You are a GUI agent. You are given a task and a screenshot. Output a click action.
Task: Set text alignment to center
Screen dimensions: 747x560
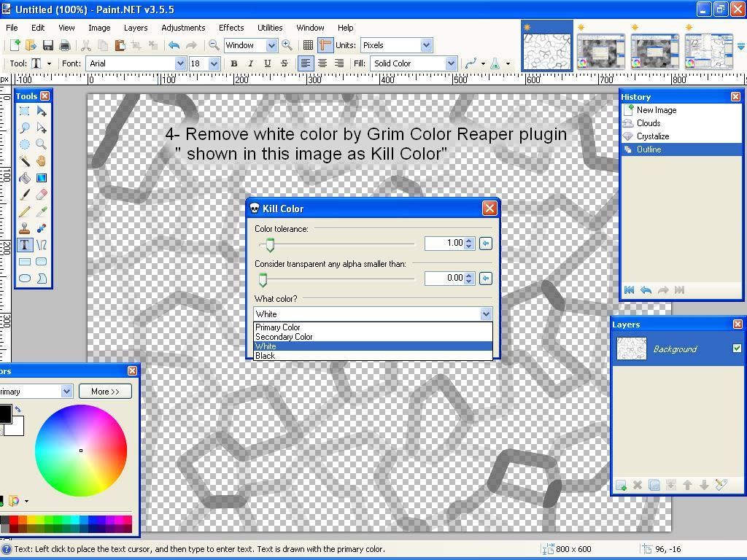(322, 63)
